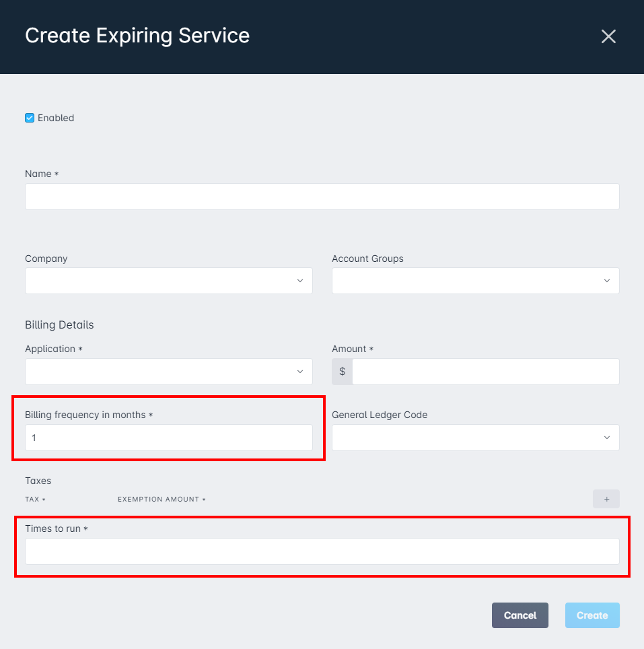
Task: Click the dollar sign prefix
Action: coord(342,371)
